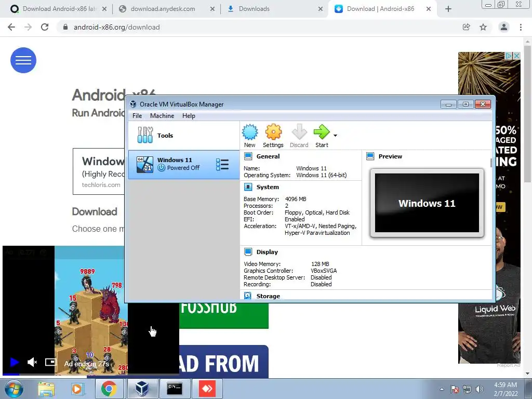Close the download.anydesk.com tab
This screenshot has width=532, height=399.
(212, 9)
